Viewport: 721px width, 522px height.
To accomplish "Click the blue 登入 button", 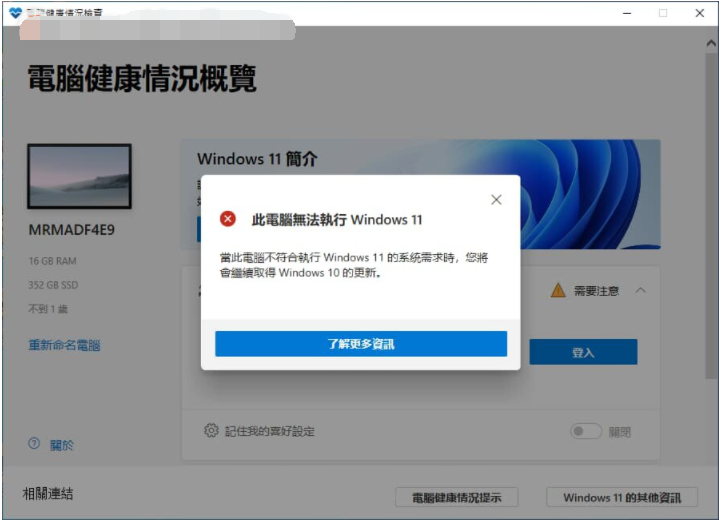I will click(x=583, y=352).
